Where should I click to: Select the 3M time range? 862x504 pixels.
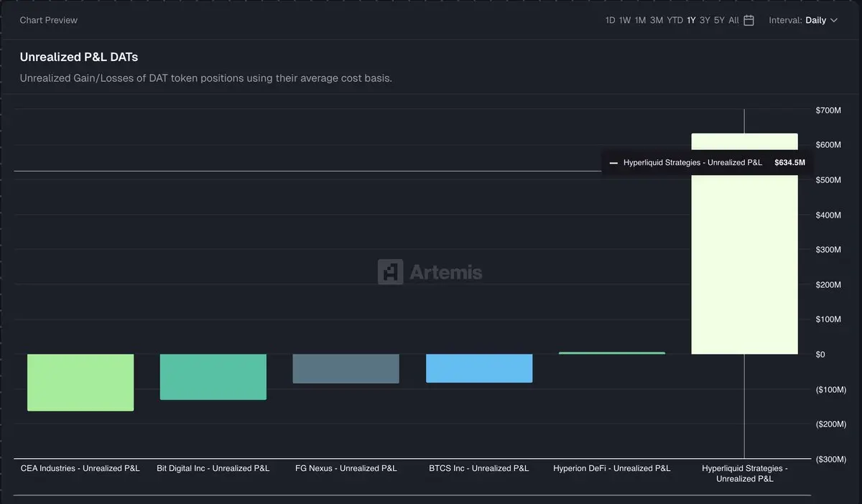(657, 20)
